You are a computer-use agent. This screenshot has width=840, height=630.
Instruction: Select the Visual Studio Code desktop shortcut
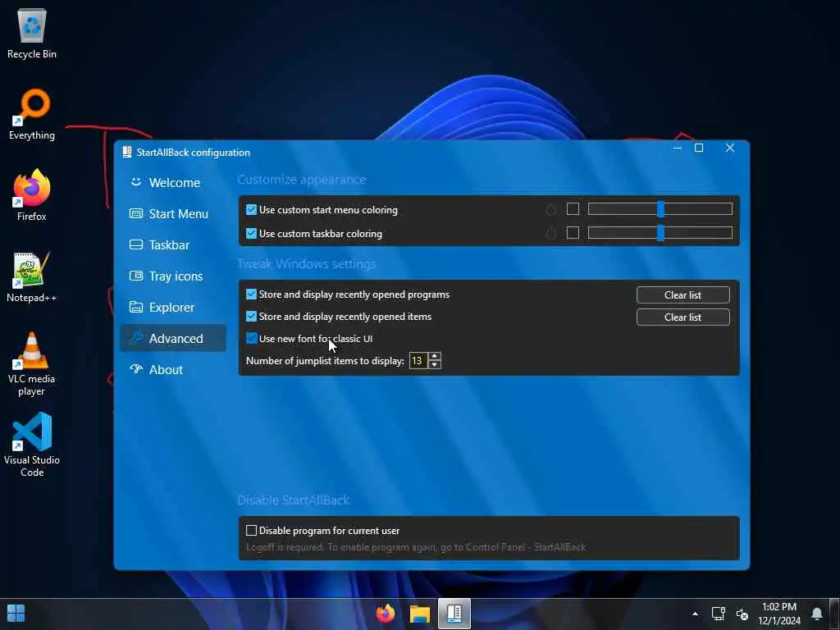[x=32, y=445]
